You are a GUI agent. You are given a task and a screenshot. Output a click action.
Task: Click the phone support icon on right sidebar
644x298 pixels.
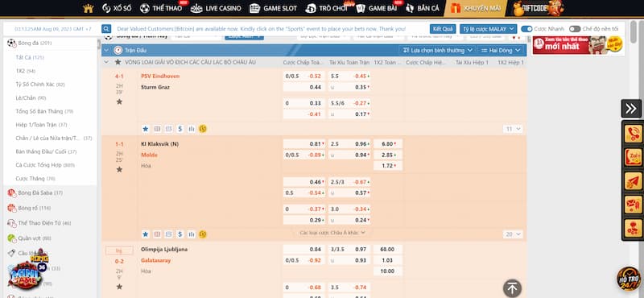[633, 134]
